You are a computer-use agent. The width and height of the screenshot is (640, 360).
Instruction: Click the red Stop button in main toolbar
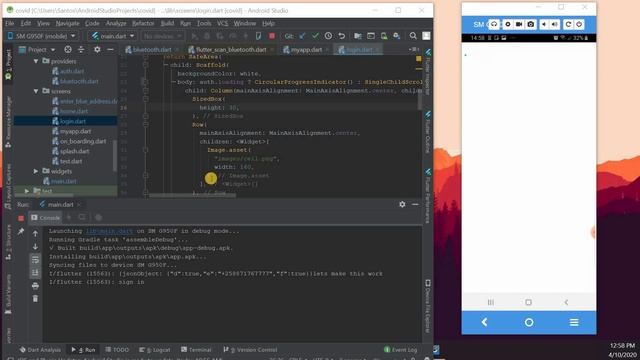[272, 36]
